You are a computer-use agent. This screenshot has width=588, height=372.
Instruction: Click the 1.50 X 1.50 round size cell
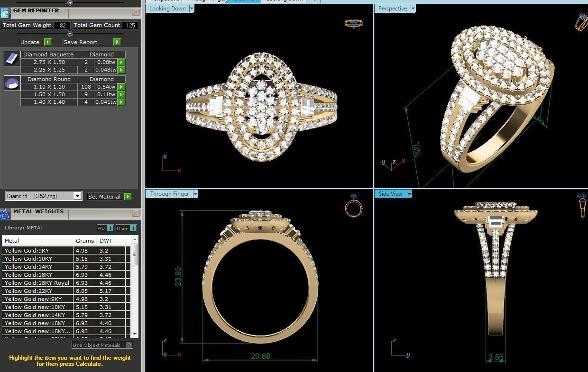49,94
